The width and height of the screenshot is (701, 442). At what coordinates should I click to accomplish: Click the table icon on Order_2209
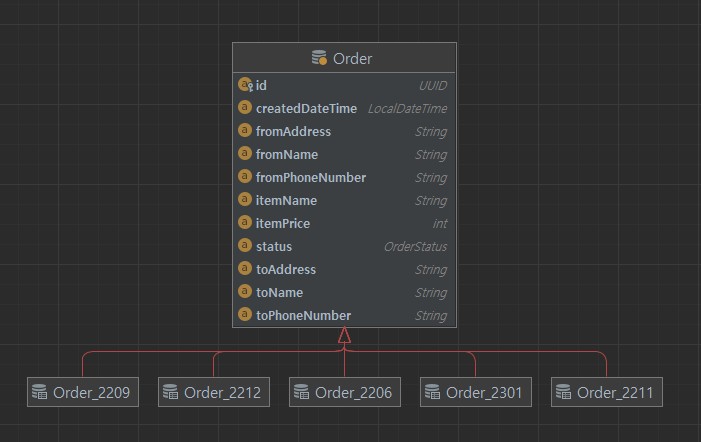click(40, 392)
